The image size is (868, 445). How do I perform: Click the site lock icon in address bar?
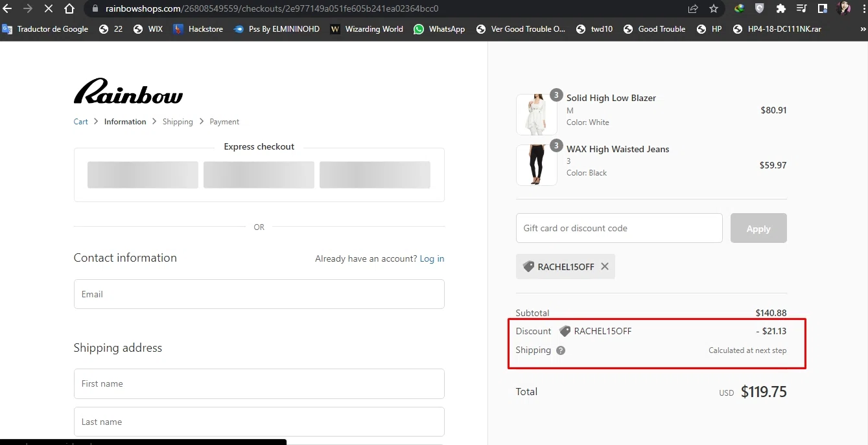(95, 9)
